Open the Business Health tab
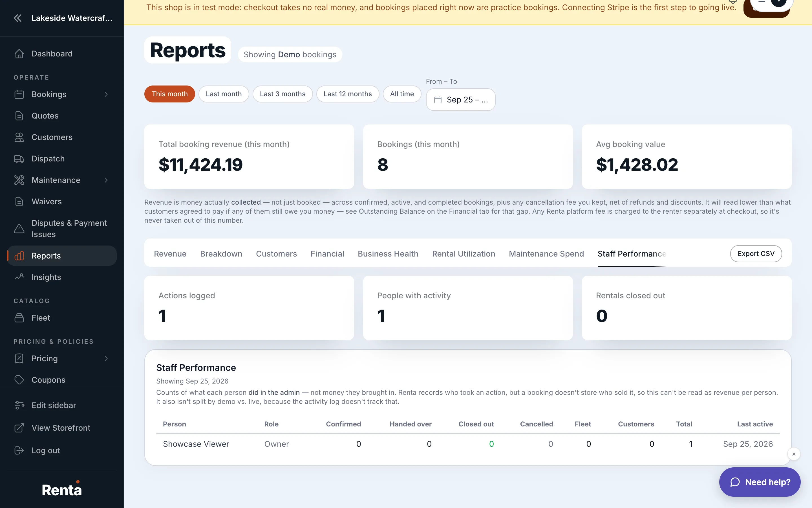Image resolution: width=812 pixels, height=508 pixels. pos(388,254)
